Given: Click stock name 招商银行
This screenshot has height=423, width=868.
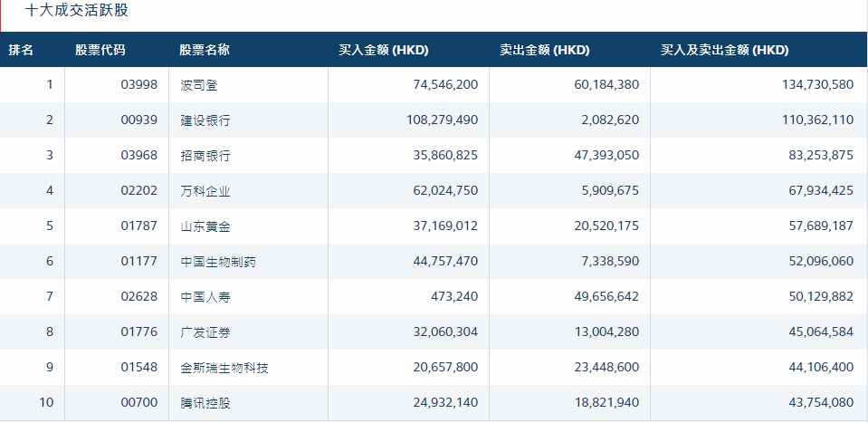Looking at the screenshot, I should point(205,156).
